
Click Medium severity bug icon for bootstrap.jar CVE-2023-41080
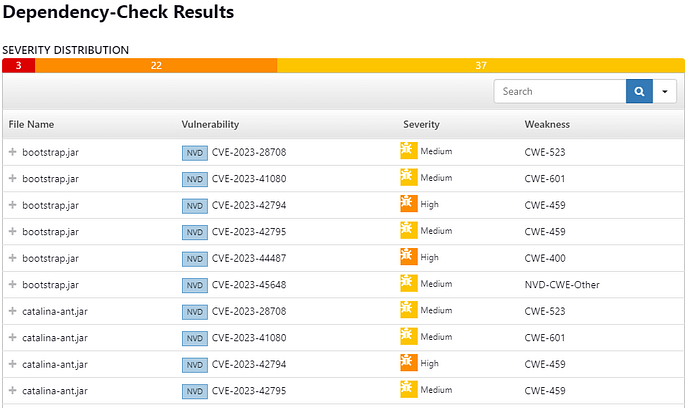tap(408, 177)
